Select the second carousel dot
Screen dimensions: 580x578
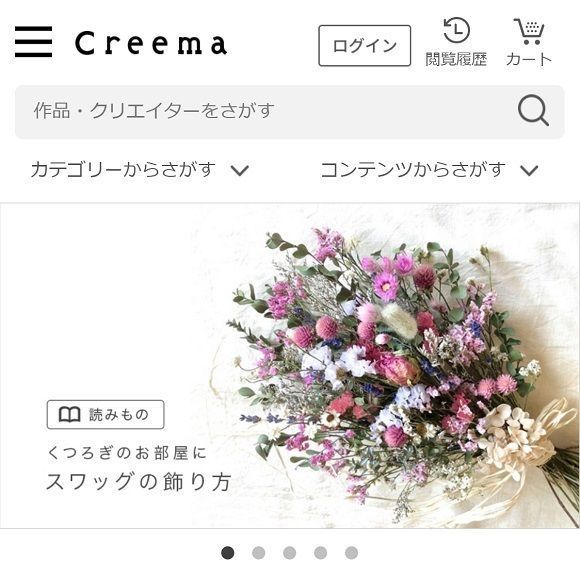tap(259, 553)
